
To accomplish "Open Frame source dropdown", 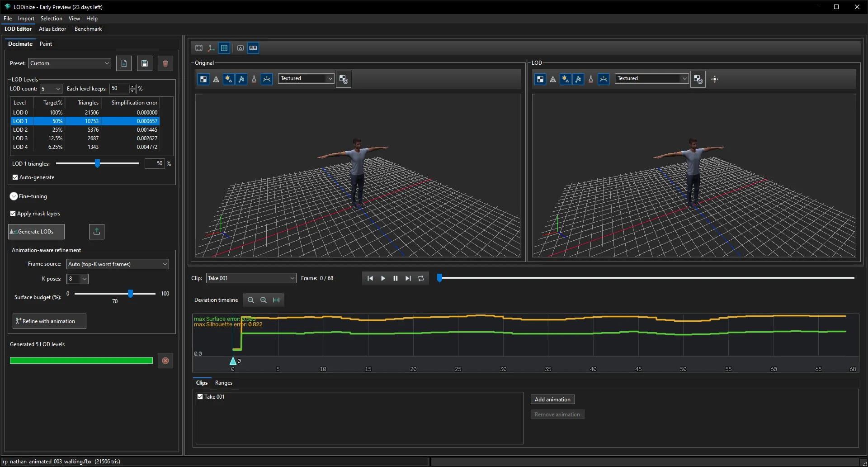I will (x=118, y=264).
